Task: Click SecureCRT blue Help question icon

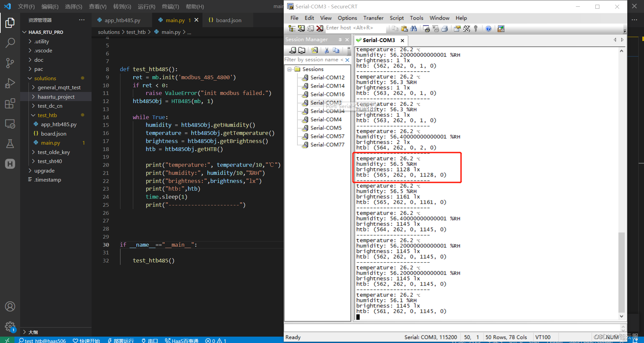Action: (x=488, y=29)
